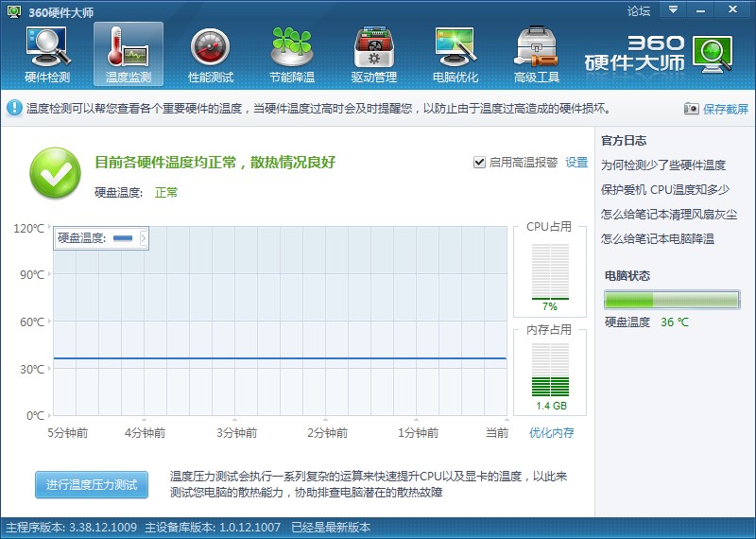Screen dimensions: 756x539
Task: Click the 正常 disk status text
Action: click(166, 193)
